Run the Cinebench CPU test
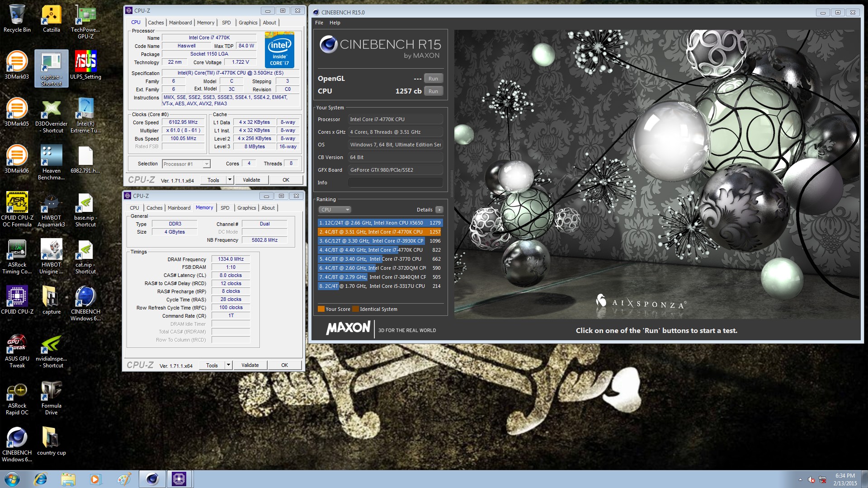 (433, 91)
